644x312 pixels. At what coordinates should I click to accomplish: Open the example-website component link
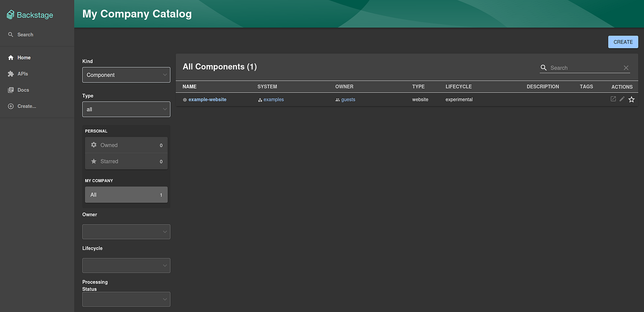[x=207, y=99]
